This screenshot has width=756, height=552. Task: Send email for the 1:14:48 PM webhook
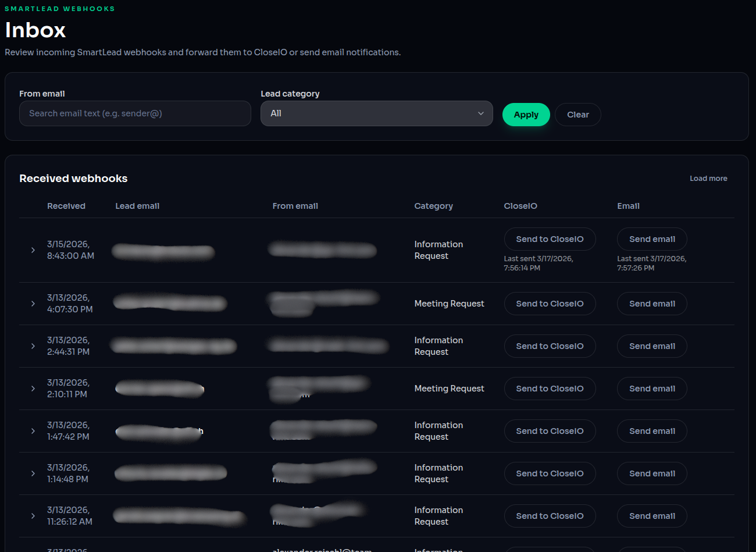pos(652,473)
